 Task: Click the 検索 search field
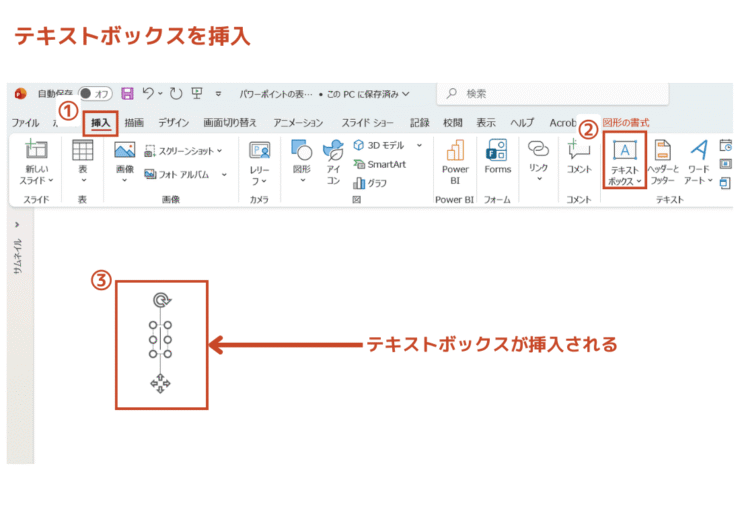[x=553, y=93]
